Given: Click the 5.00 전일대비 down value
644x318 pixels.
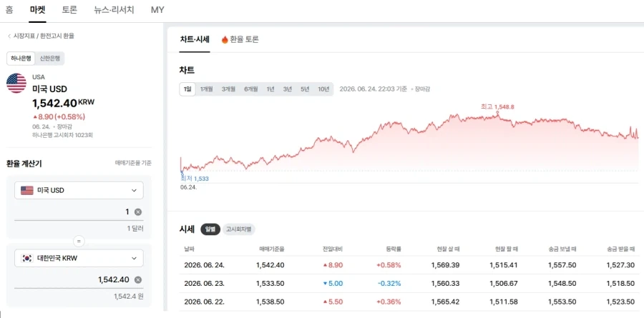Looking at the screenshot, I should pos(333,283).
